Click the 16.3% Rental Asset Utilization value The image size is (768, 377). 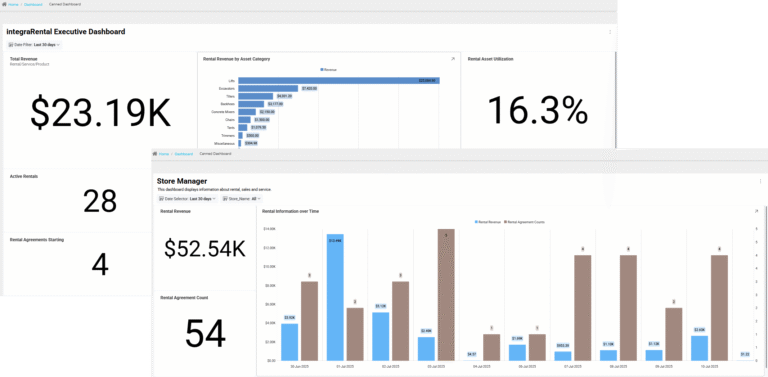click(x=538, y=110)
